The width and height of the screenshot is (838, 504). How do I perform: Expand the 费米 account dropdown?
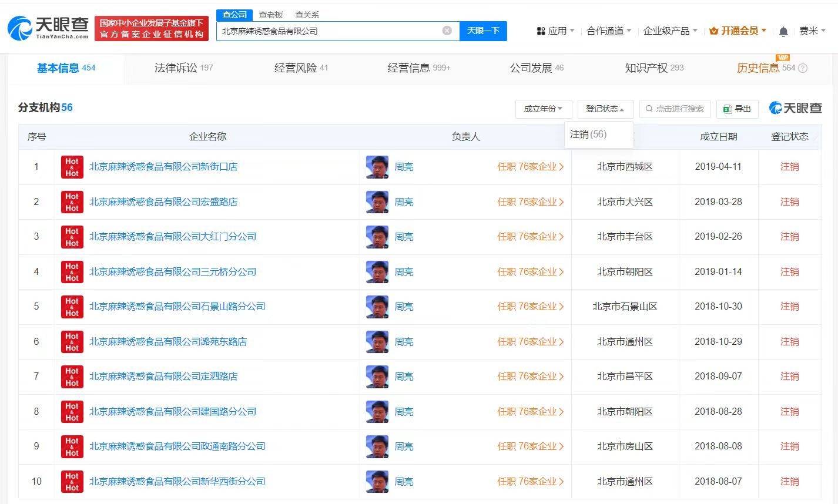coord(814,31)
